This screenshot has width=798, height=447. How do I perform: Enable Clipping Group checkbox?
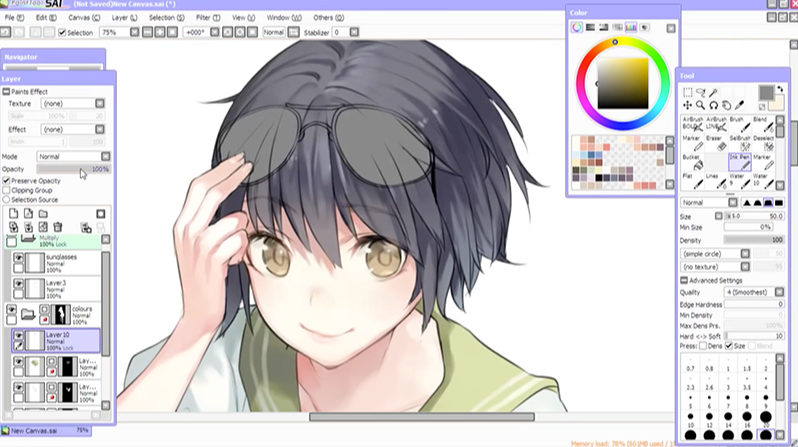[x=6, y=190]
